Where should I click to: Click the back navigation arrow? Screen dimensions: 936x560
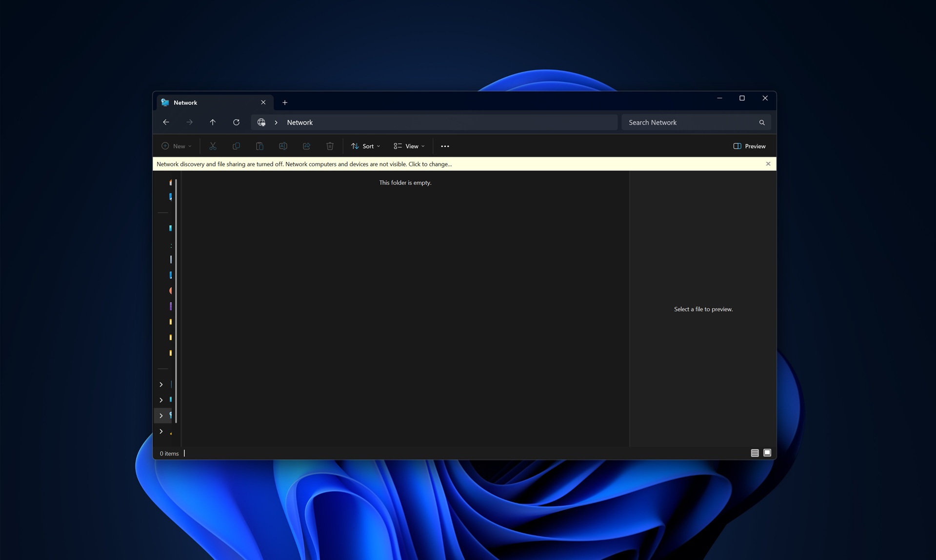pos(166,122)
